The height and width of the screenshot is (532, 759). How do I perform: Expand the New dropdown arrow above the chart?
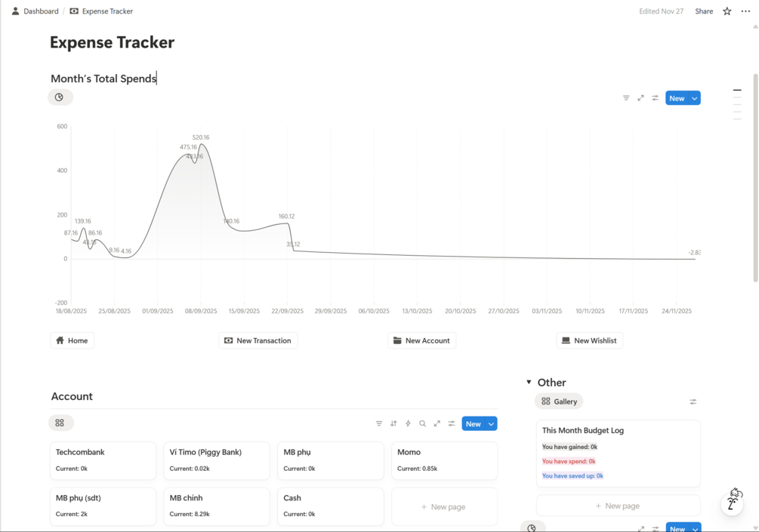(x=695, y=98)
